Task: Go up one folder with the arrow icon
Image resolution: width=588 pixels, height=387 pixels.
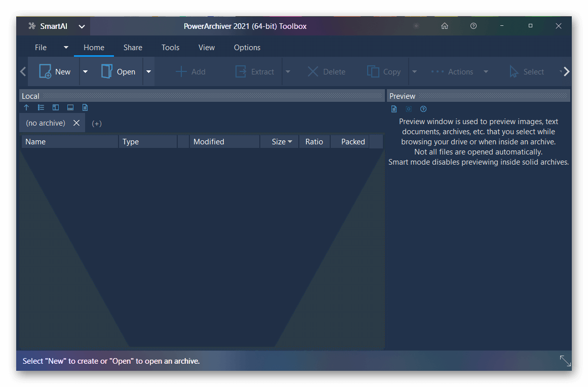Action: (x=26, y=107)
